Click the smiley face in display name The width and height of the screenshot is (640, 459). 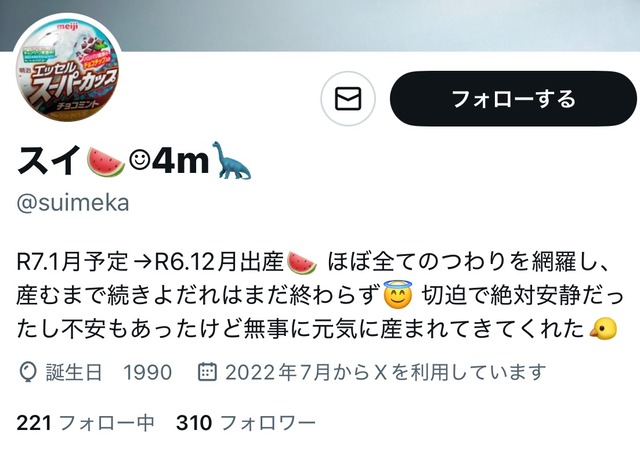pyautogui.click(x=140, y=161)
